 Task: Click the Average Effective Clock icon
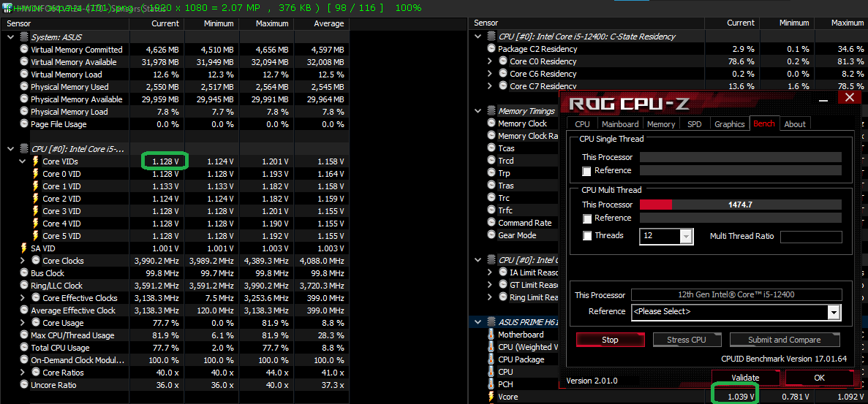click(24, 310)
